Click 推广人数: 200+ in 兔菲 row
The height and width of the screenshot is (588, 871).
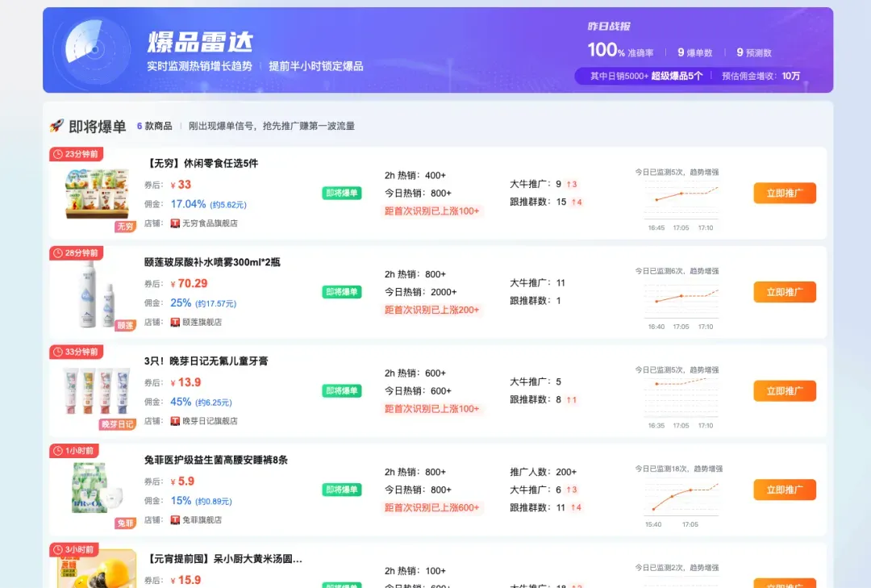[544, 472]
